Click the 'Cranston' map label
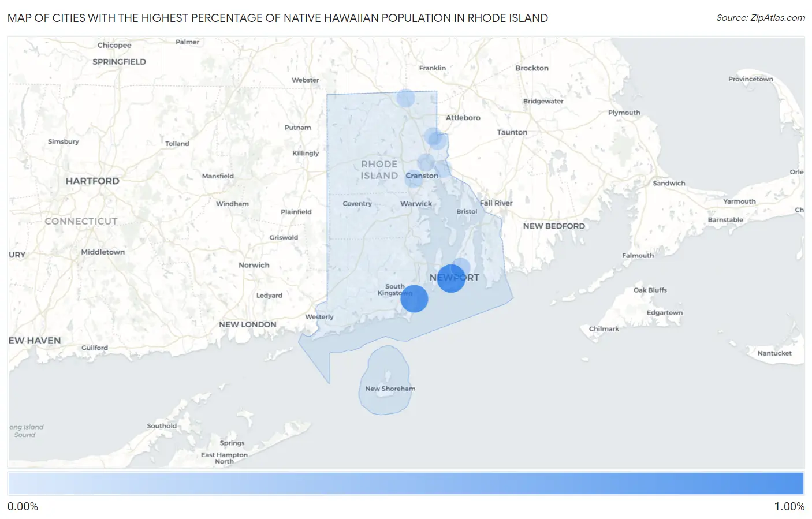 pyautogui.click(x=422, y=176)
